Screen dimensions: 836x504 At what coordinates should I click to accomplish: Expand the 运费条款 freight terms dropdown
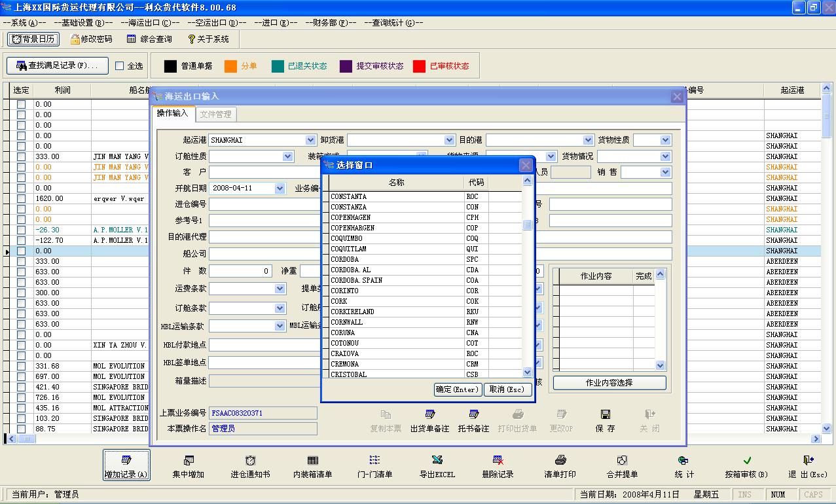(280, 289)
